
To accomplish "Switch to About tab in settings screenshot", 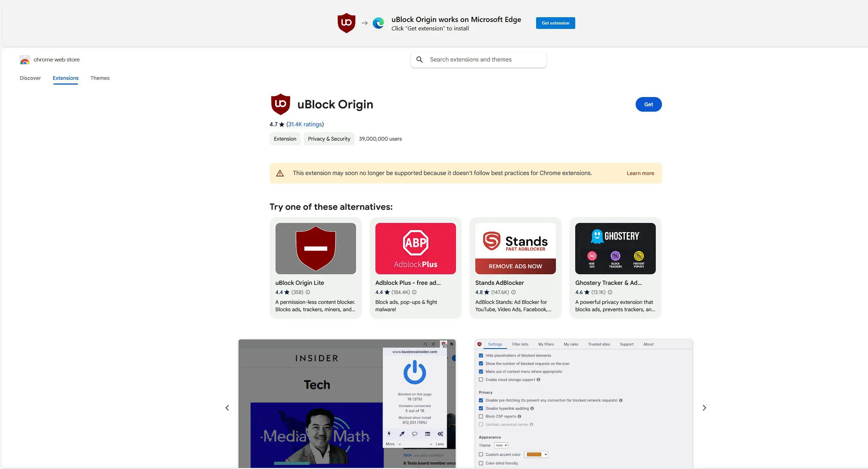I will coord(648,345).
